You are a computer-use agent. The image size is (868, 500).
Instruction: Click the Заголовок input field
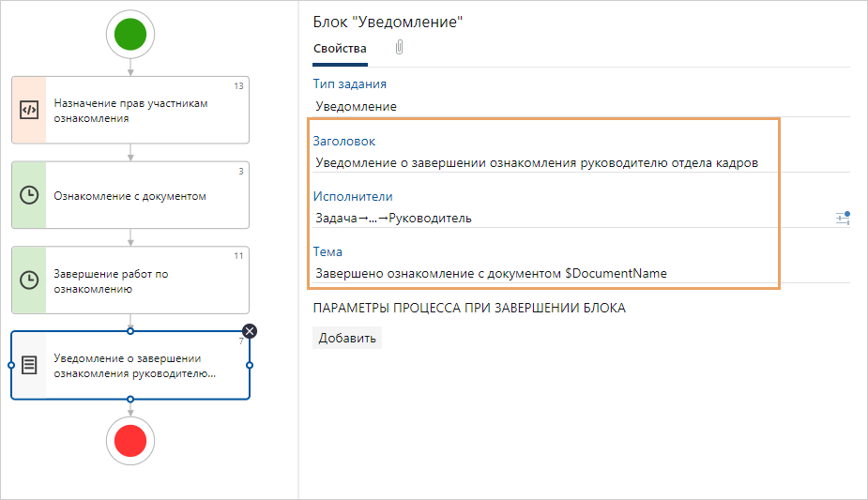point(537,162)
